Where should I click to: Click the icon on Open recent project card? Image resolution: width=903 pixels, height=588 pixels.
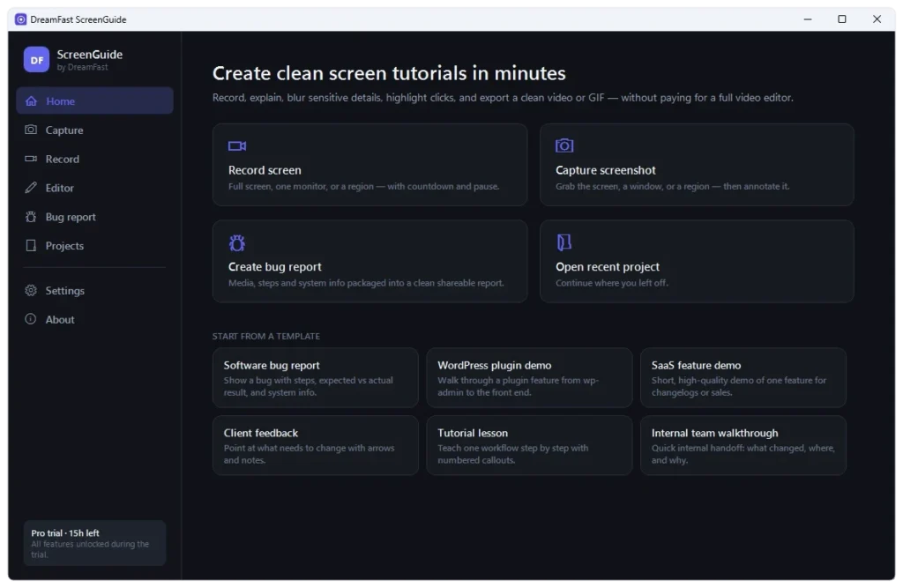coord(563,242)
